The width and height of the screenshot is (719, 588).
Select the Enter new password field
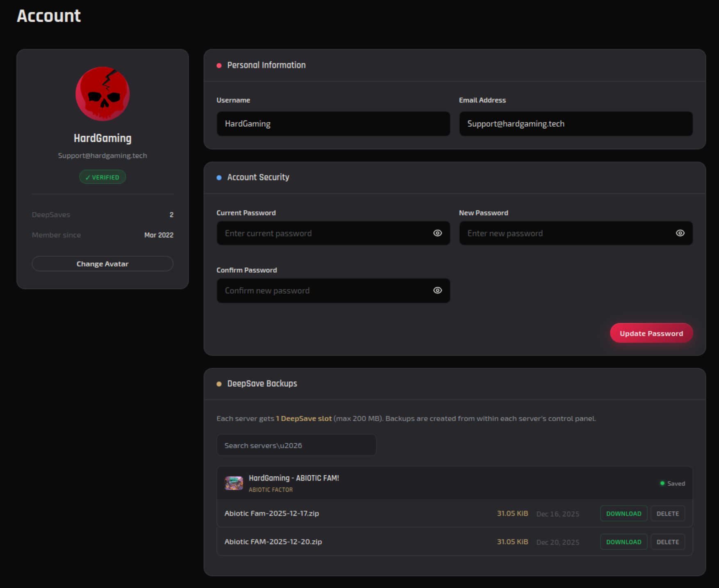pos(566,233)
